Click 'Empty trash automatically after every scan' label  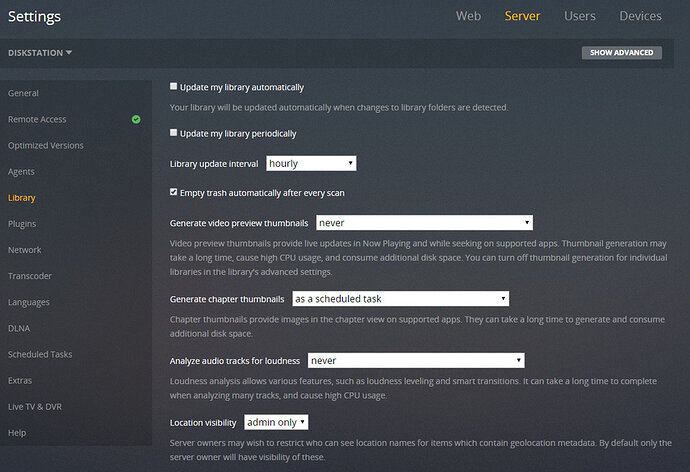coord(262,193)
